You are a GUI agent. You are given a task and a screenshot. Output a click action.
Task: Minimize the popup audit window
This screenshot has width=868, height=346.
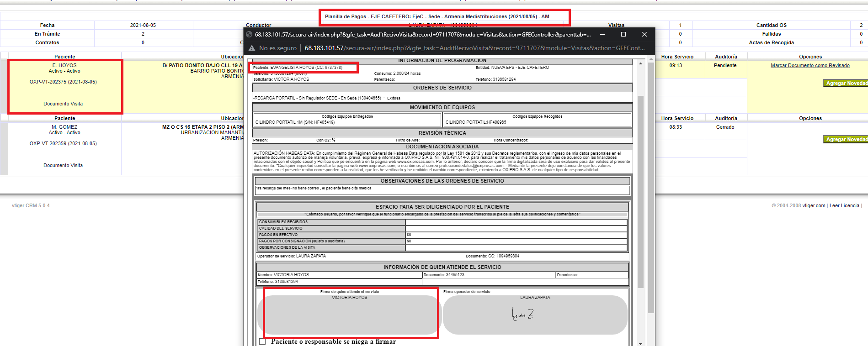coord(602,34)
